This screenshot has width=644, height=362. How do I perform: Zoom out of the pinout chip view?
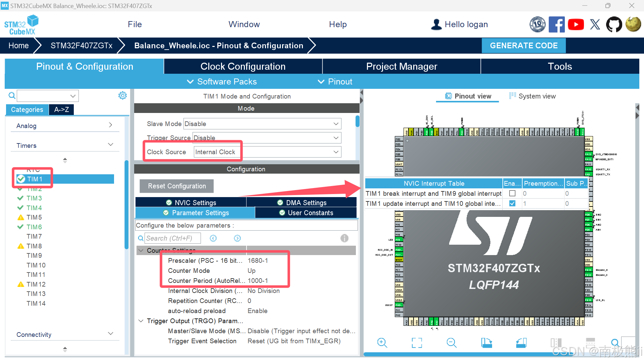pos(452,343)
